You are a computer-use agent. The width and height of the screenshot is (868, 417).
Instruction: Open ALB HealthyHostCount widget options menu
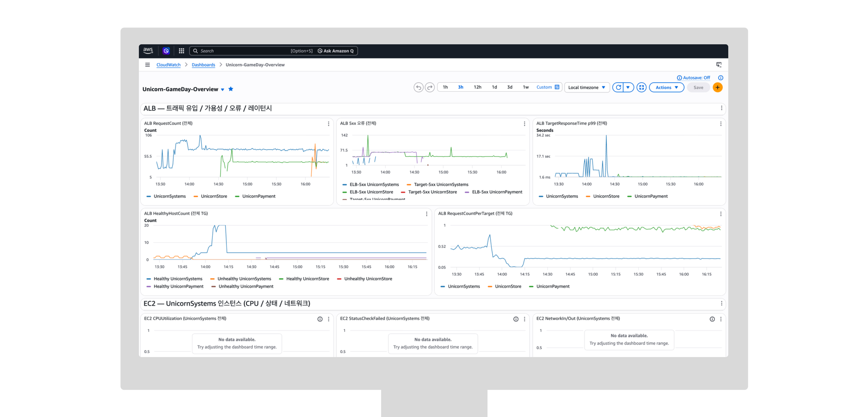pyautogui.click(x=426, y=214)
